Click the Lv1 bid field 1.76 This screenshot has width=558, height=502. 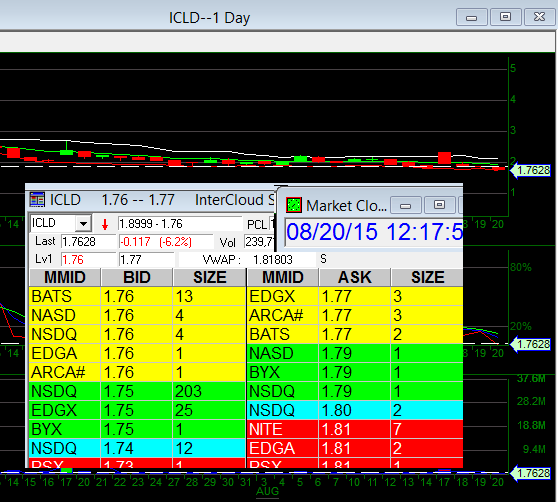pyautogui.click(x=89, y=259)
